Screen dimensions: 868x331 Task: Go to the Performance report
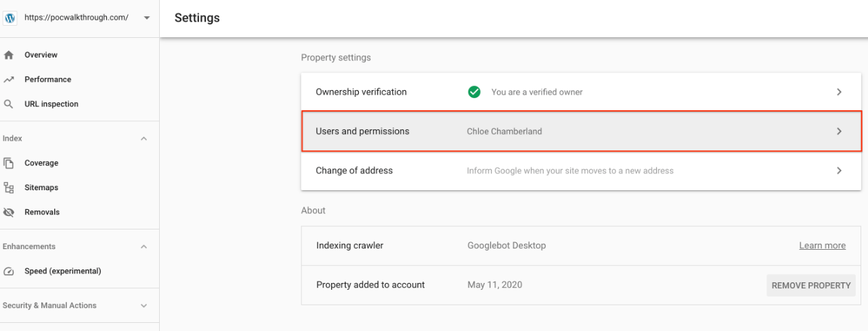(x=47, y=79)
